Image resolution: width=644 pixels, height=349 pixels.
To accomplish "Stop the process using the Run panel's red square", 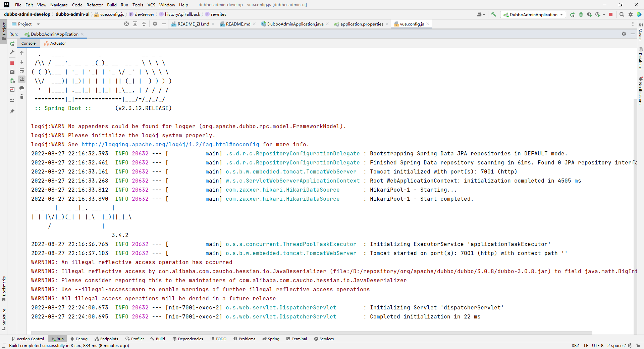I will click(x=12, y=63).
